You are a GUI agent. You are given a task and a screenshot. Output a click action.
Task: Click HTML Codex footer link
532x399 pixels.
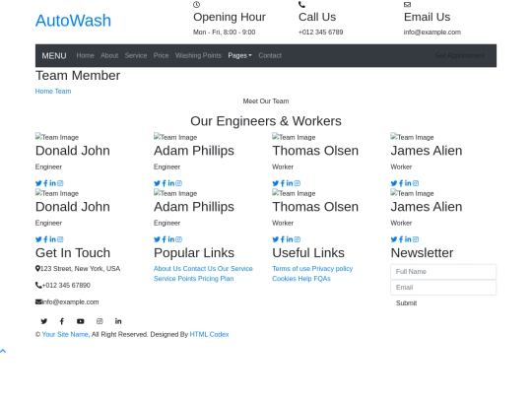209,335
